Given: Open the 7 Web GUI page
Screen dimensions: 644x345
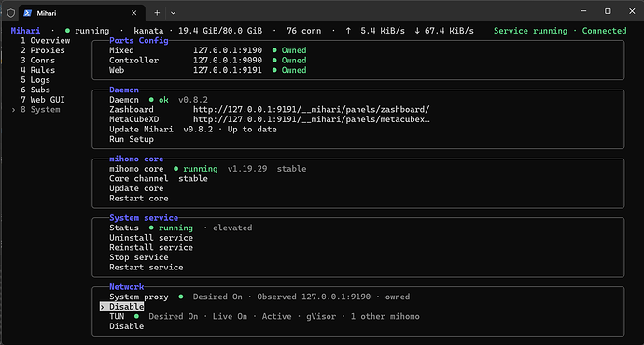Looking at the screenshot, I should point(43,100).
